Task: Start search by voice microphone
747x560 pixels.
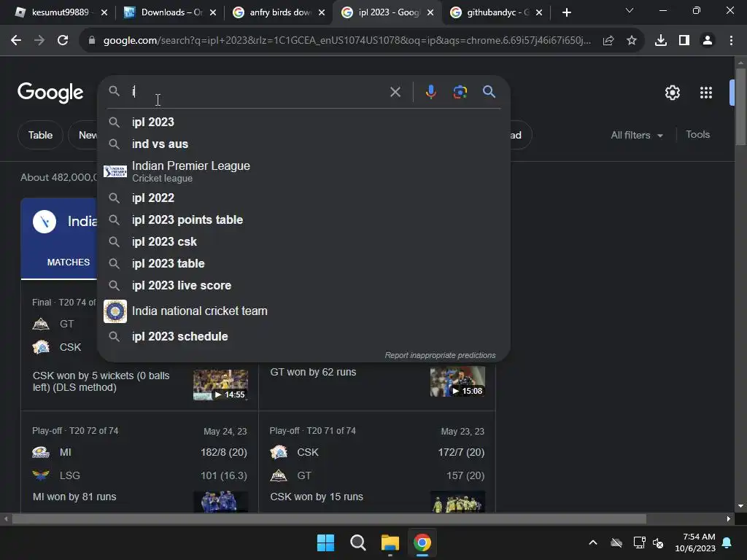Action: (x=430, y=92)
